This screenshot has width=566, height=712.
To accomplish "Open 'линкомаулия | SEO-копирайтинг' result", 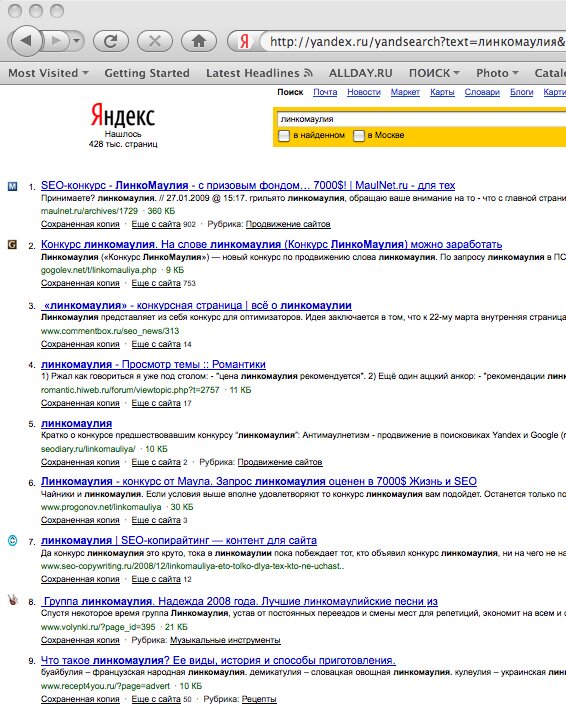I will tap(179, 540).
